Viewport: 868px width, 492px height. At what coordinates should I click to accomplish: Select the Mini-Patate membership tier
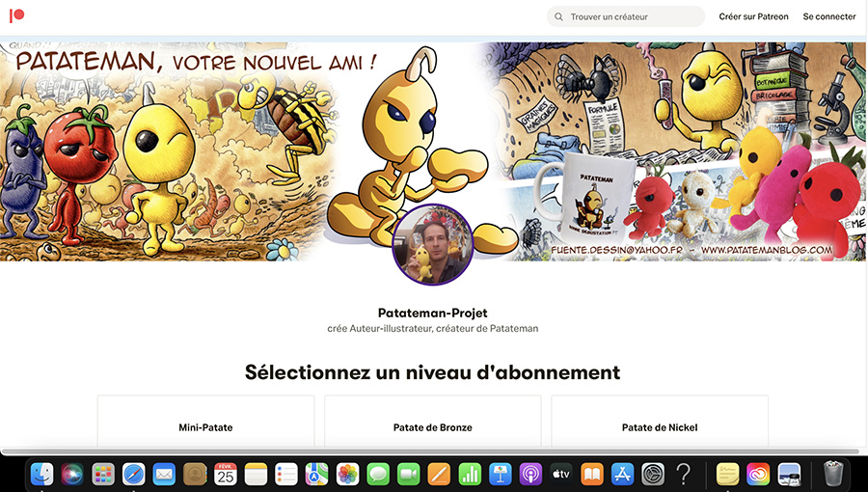(x=206, y=421)
